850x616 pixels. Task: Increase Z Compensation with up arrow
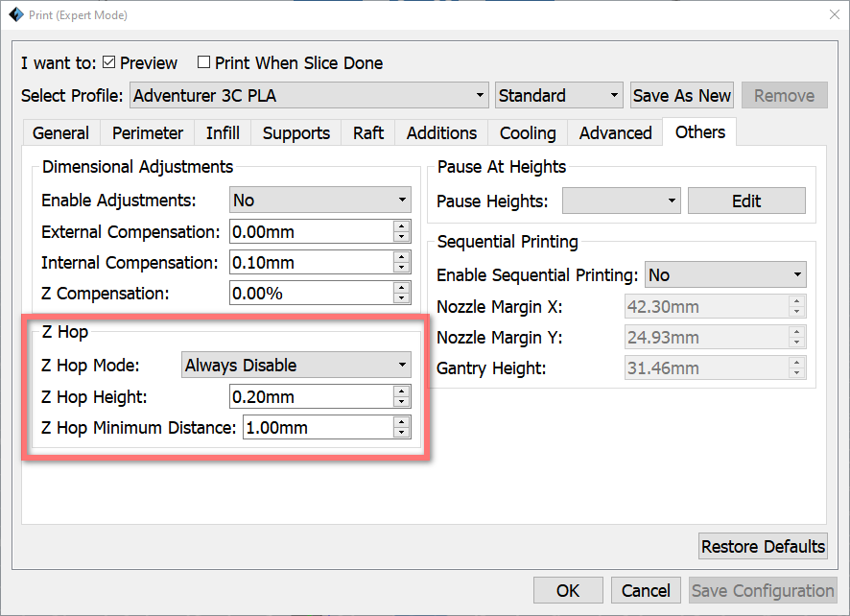(401, 288)
